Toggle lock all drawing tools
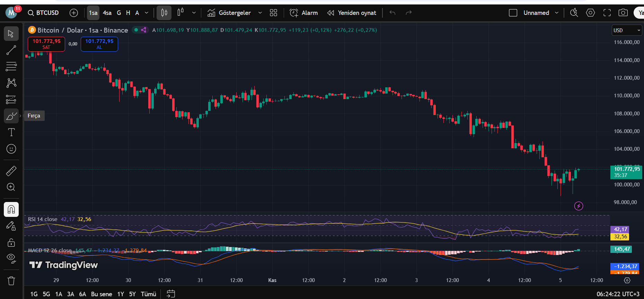 pyautogui.click(x=11, y=243)
